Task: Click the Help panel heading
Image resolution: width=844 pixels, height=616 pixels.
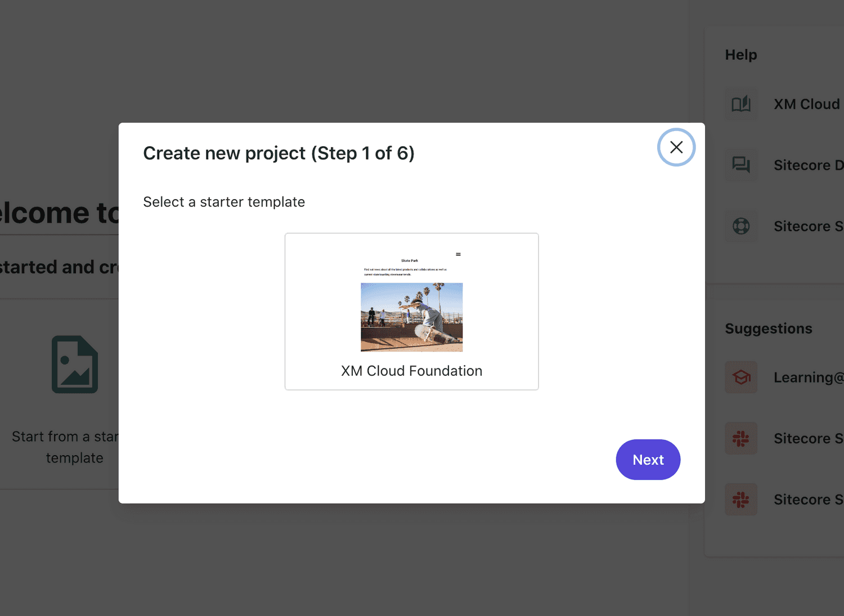Action: 741,55
